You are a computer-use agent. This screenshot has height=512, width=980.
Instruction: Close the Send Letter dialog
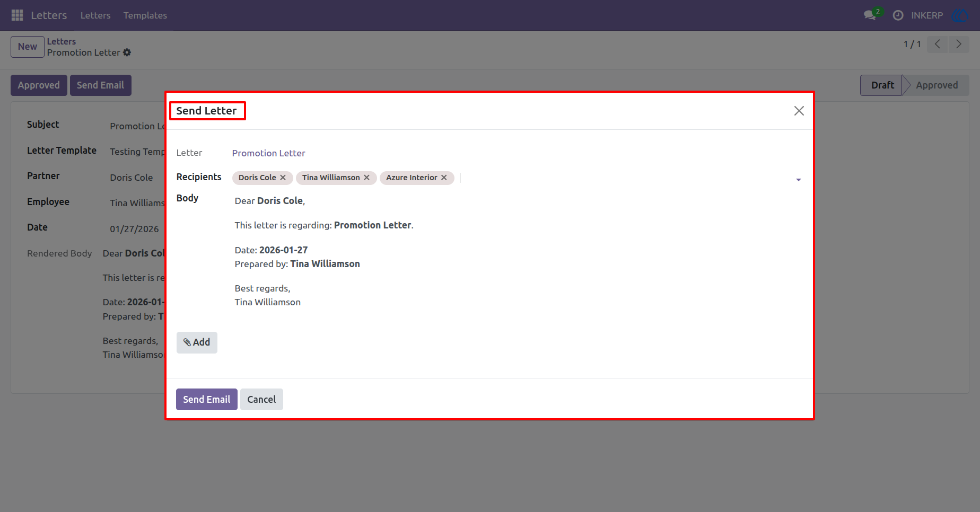(x=799, y=111)
